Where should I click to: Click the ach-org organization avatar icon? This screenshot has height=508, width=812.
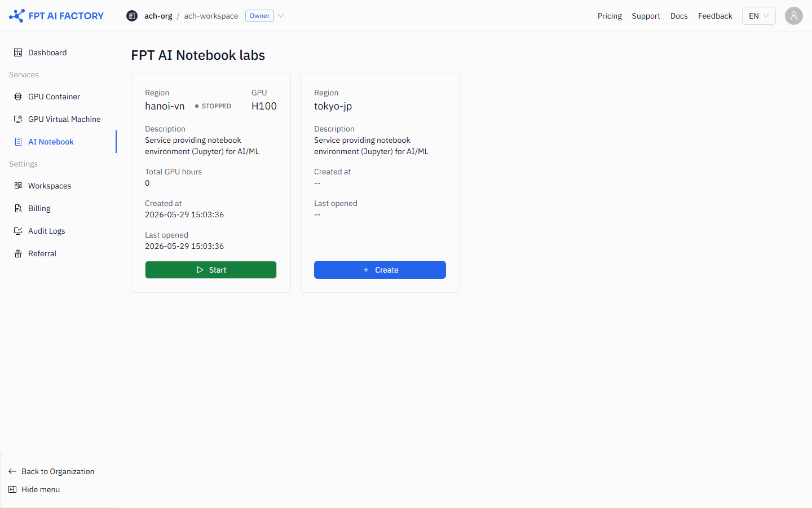click(x=132, y=16)
